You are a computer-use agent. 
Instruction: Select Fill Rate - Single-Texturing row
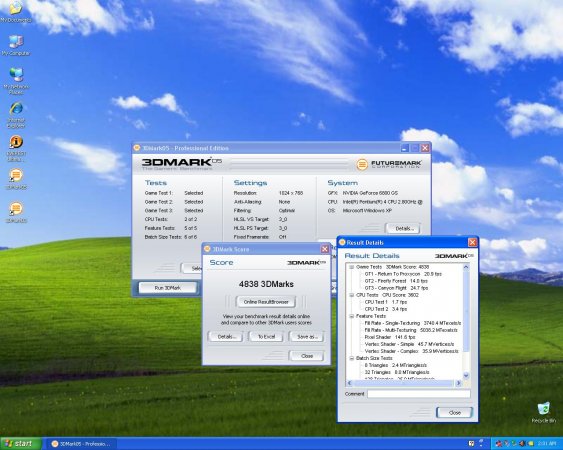[x=413, y=323]
